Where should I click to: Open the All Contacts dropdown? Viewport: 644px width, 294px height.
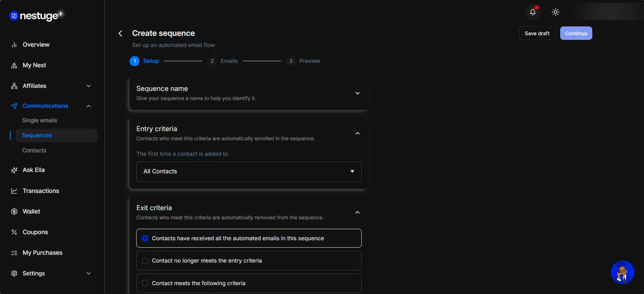(x=249, y=171)
